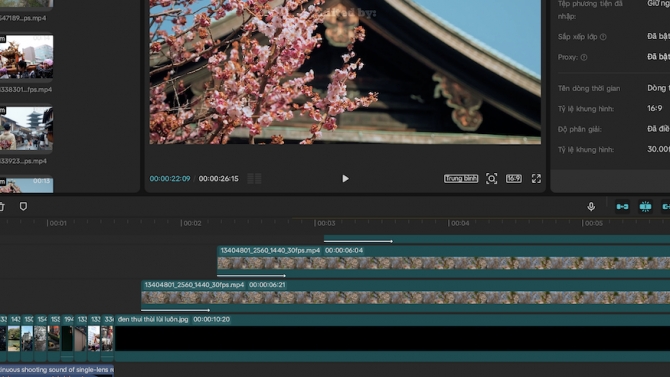Image resolution: width=670 pixels, height=377 pixels.
Task: Click the current timecode 00:00:22:09
Action: click(x=170, y=179)
